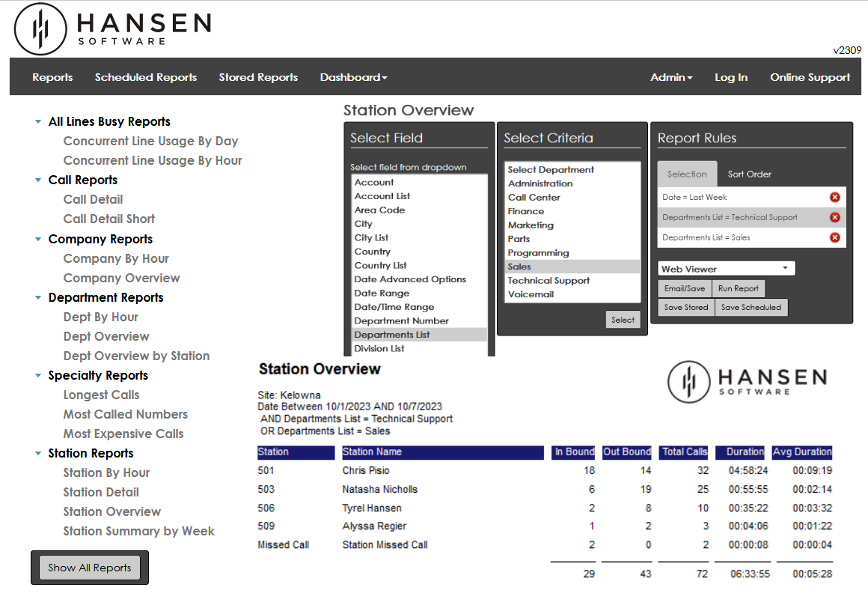
Task: Remove the Departments List = Sales rule
Action: click(834, 237)
